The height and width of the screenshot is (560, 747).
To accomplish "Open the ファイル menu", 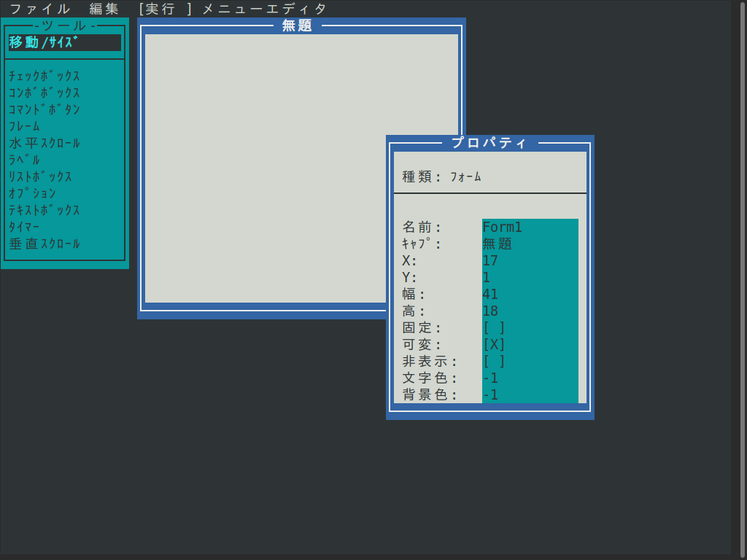I will 40,9.
